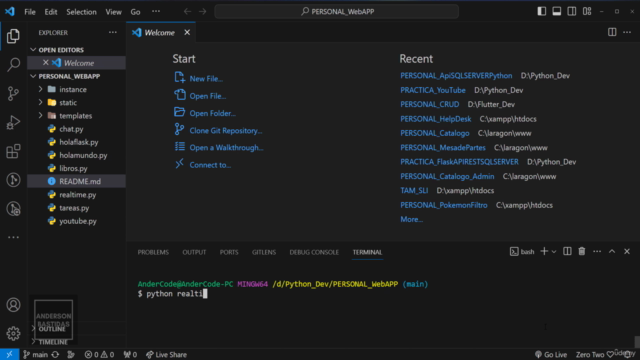
Task: Open Customize Layout button
Action: [x=587, y=11]
